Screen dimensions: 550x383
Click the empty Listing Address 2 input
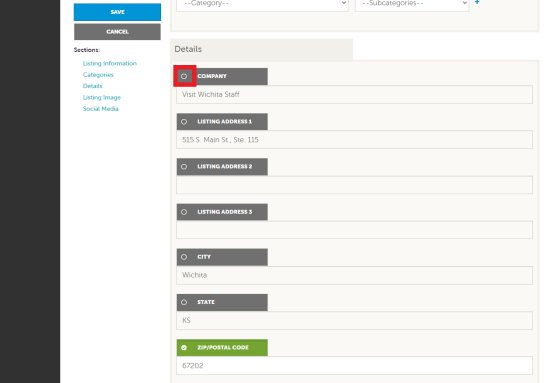(x=354, y=185)
